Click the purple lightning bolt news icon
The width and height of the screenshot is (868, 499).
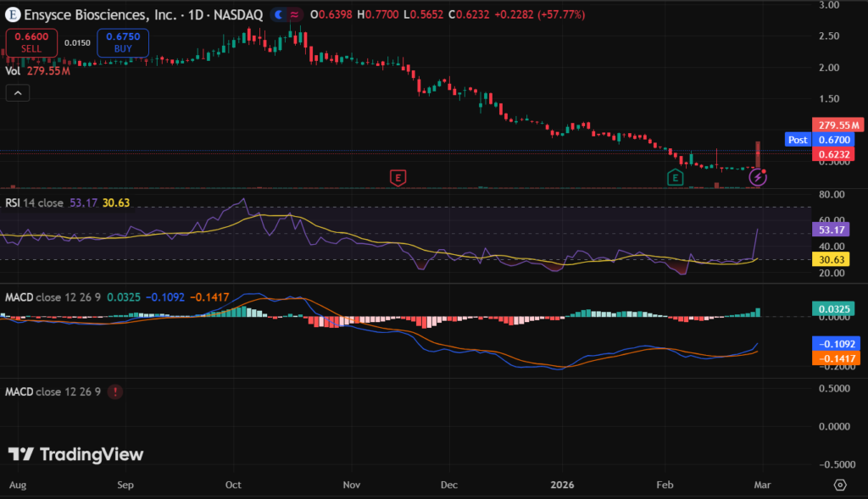[758, 178]
